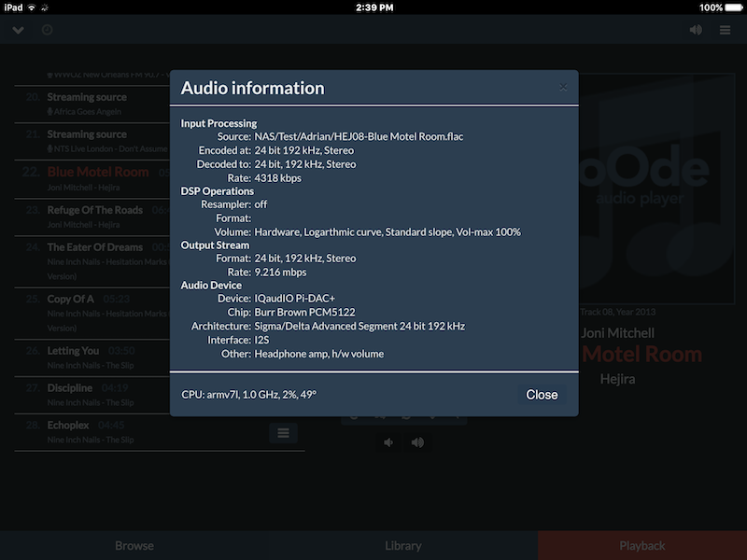
Task: Click the Decoded to 24 bit, 192 kHz value
Action: click(x=305, y=164)
